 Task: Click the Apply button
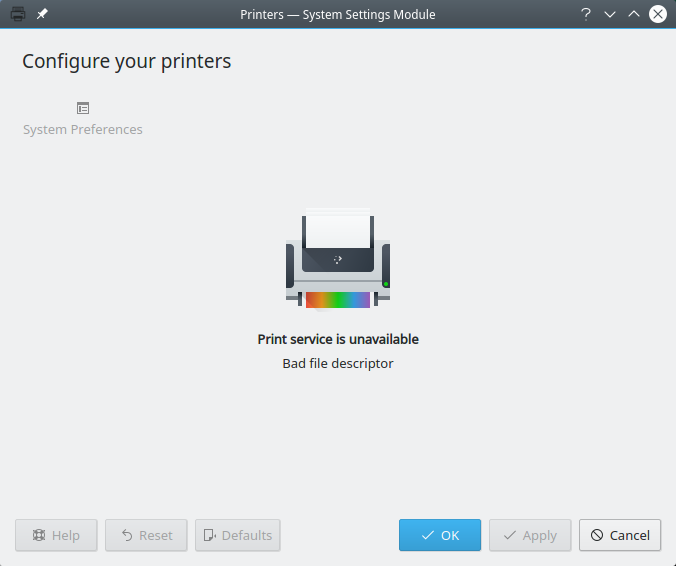click(x=530, y=535)
